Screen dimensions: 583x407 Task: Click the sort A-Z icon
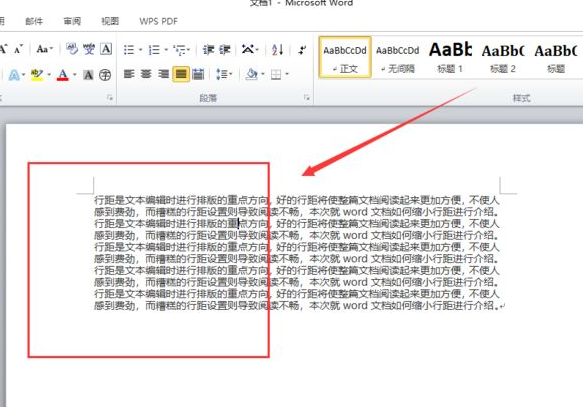[x=277, y=50]
